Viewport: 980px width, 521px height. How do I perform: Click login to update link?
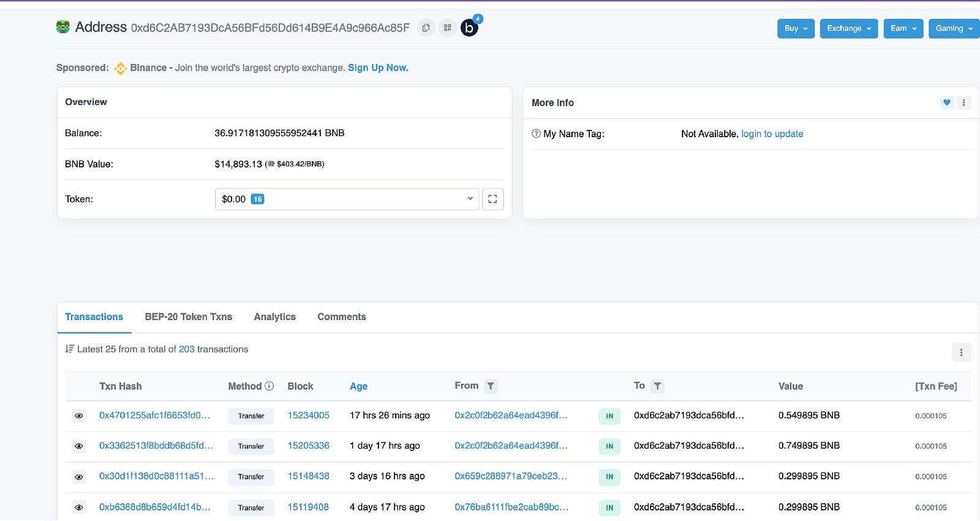tap(772, 134)
